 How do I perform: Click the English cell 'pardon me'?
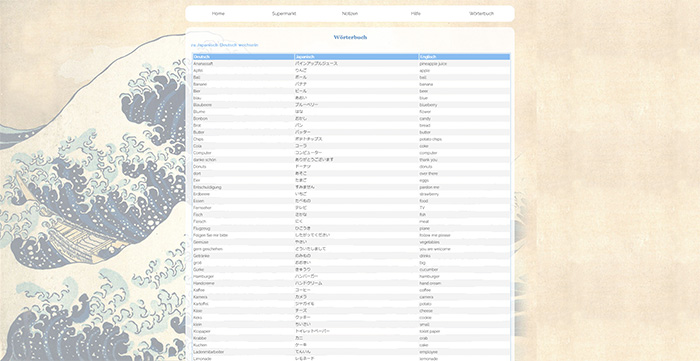(x=429, y=187)
